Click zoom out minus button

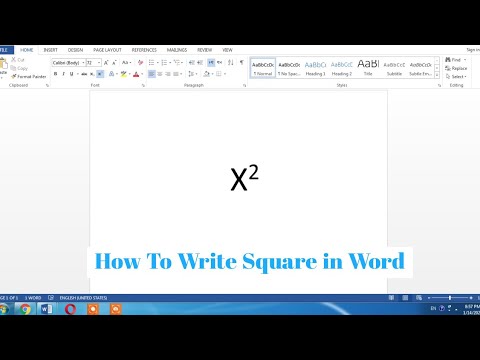pos(429,298)
